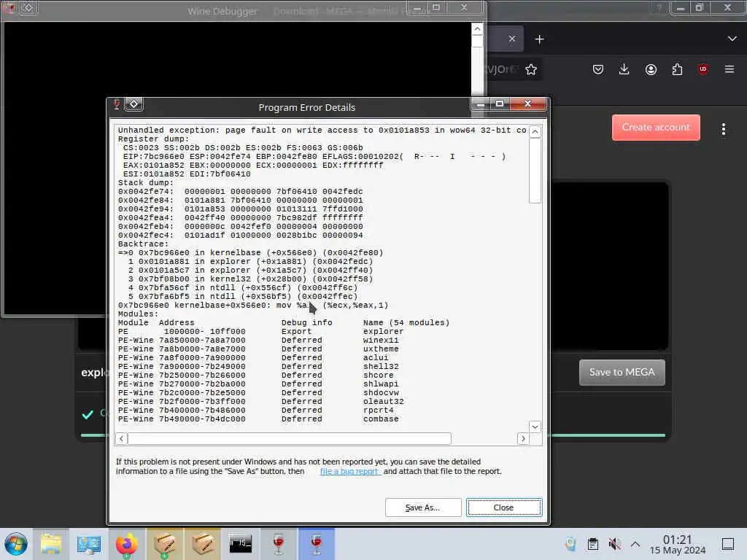
Task: Click the error details vertical scroll down arrow
Action: coord(535,427)
